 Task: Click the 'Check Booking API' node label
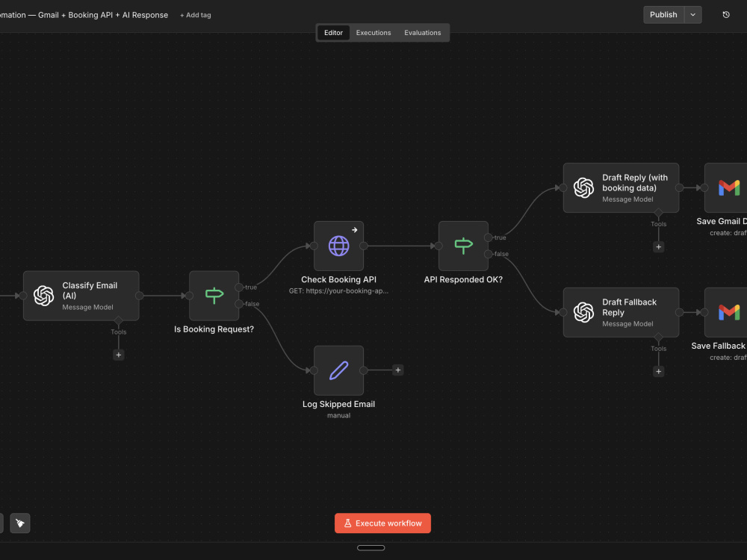click(338, 279)
